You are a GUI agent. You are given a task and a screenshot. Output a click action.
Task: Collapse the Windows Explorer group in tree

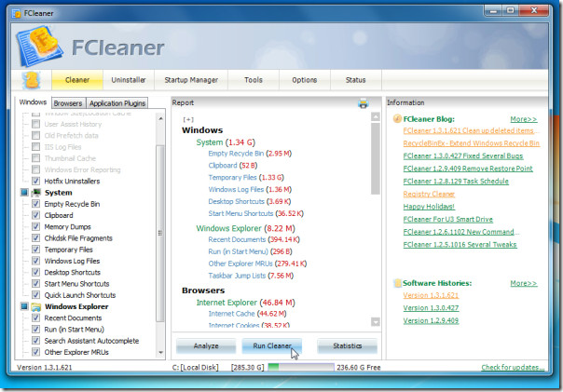click(x=24, y=306)
